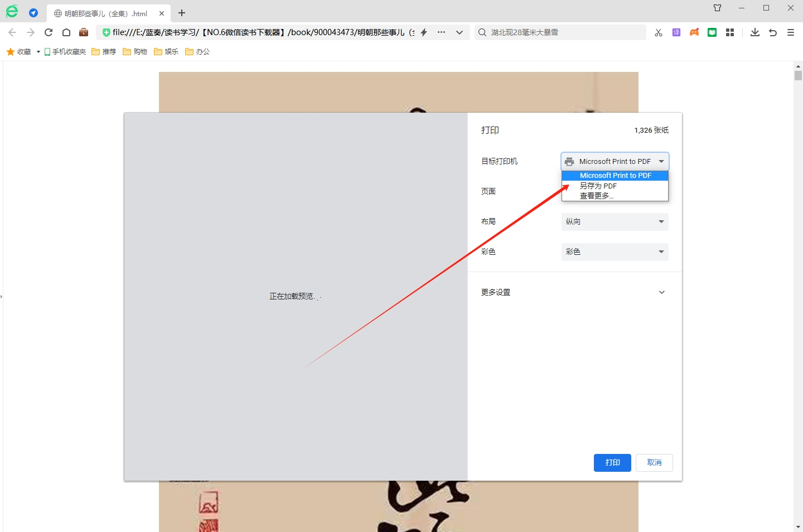Image resolution: width=803 pixels, height=532 pixels.
Task: Click the search magnifier icon
Action: [482, 32]
